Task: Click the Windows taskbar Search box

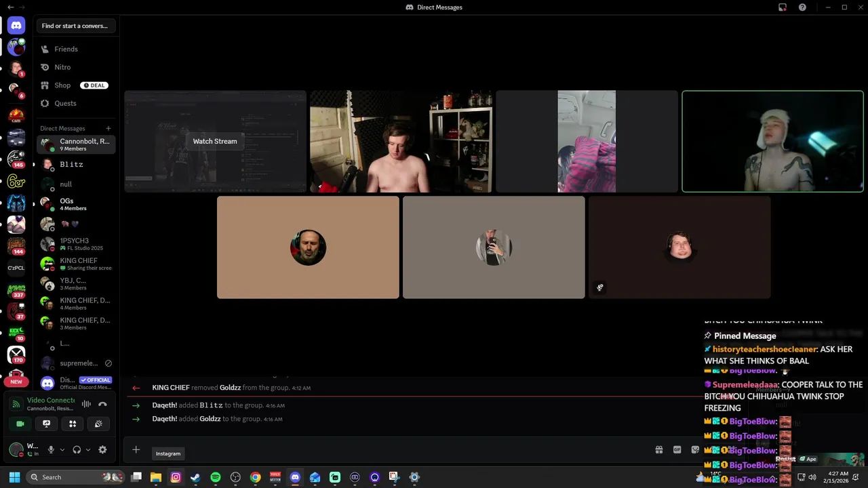Action: point(76,477)
